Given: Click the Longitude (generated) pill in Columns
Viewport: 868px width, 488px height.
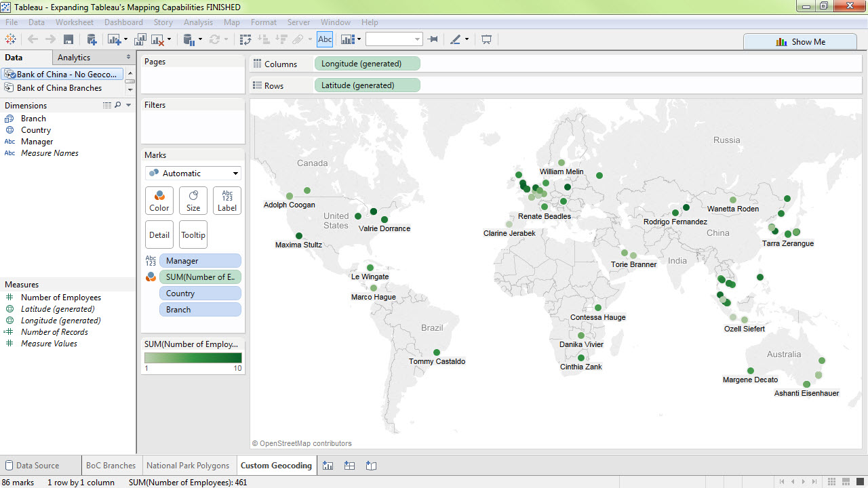Looking at the screenshot, I should (367, 64).
